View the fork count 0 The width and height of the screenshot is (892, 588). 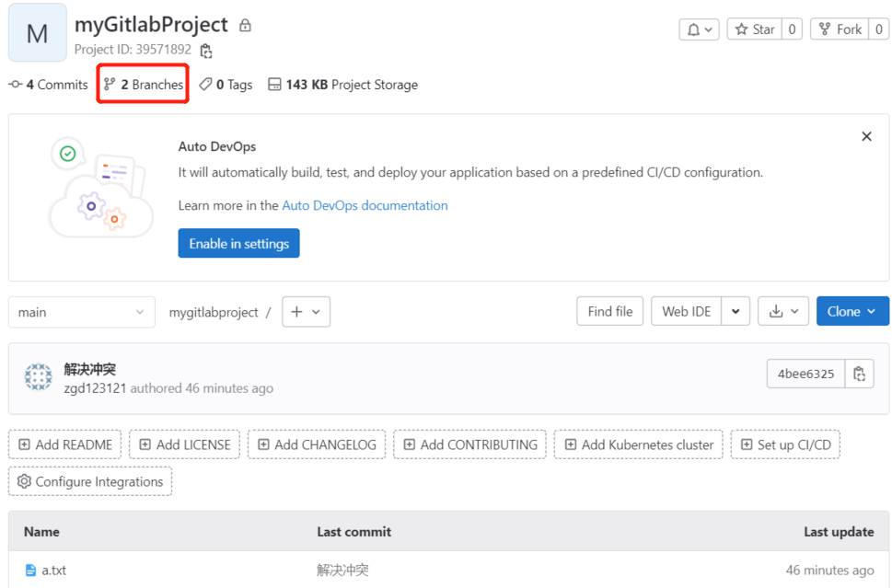point(879,29)
